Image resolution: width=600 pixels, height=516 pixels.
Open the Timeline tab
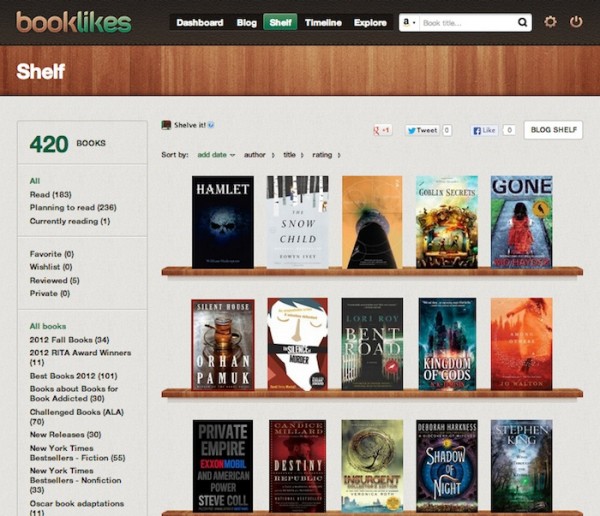[323, 23]
